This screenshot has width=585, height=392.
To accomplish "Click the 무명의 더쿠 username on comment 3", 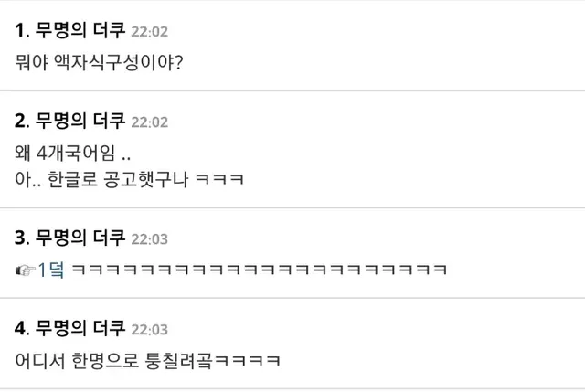I will point(80,238).
